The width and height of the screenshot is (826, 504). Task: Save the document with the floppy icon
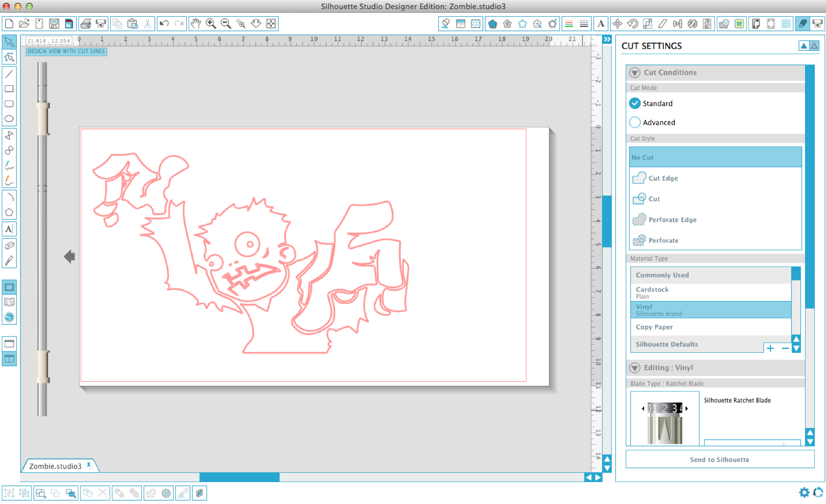tap(54, 23)
